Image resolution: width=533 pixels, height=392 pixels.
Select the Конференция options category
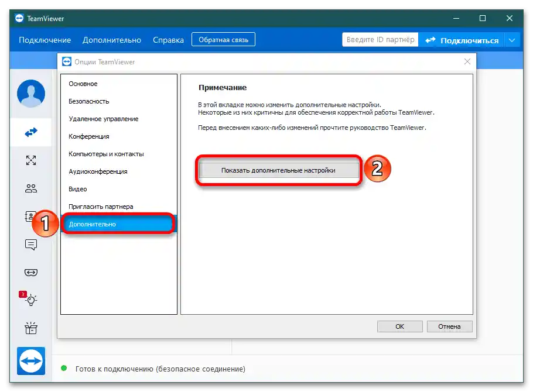click(x=119, y=136)
